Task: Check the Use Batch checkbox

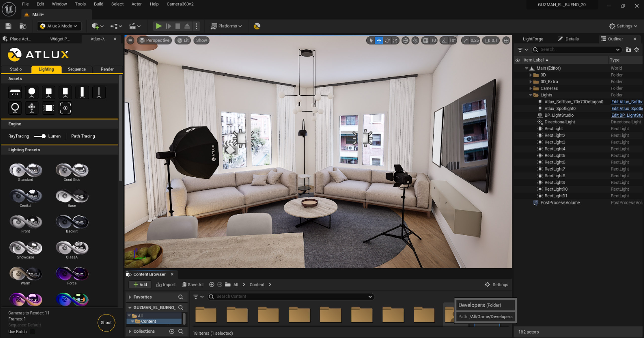Action: tap(32, 332)
